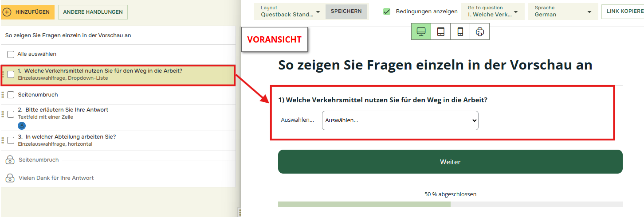The height and width of the screenshot is (217, 644).
Task: Switch to tablet preview icon
Action: tap(440, 31)
